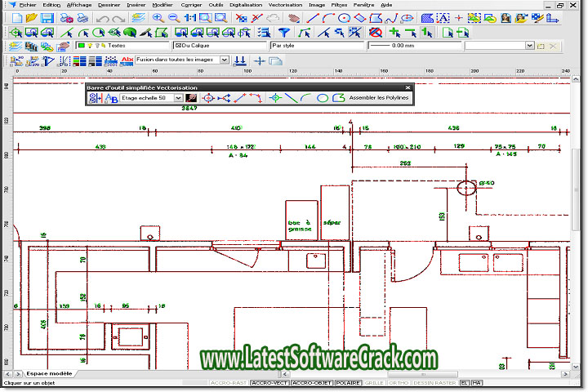This screenshot has width=588, height=392.
Task: Toggle GRILLE grid display in status bar
Action: (x=375, y=382)
